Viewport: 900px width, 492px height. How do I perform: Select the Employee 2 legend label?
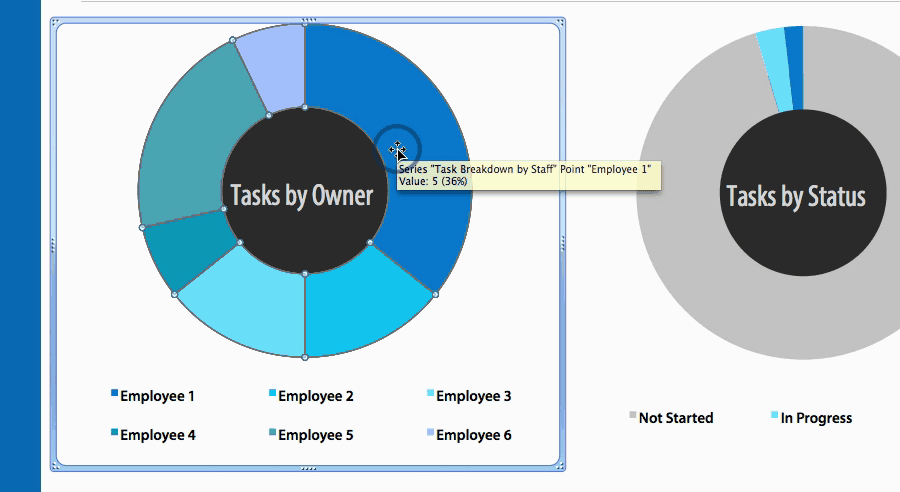click(x=316, y=396)
